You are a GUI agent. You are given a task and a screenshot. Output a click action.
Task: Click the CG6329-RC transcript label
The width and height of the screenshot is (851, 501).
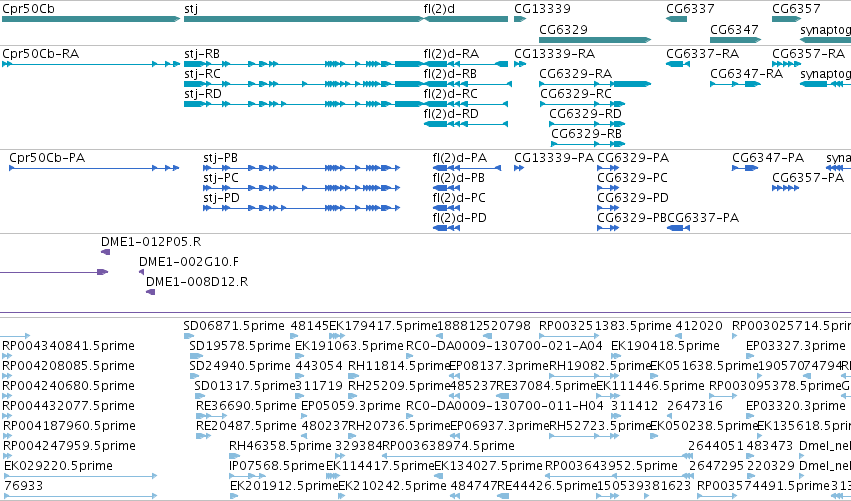(x=576, y=94)
